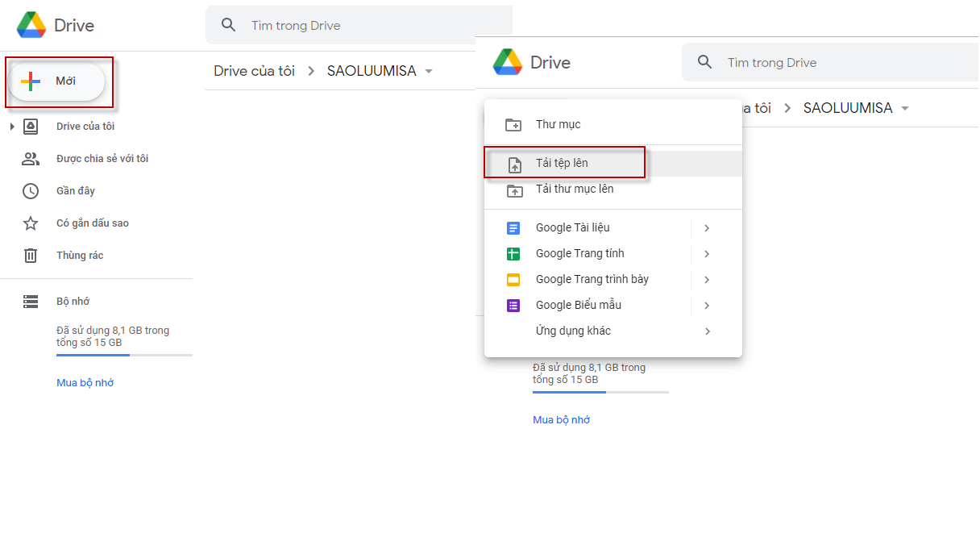Click the blue Google Tài liệu docs icon
The width and height of the screenshot is (980, 554).
tap(513, 228)
